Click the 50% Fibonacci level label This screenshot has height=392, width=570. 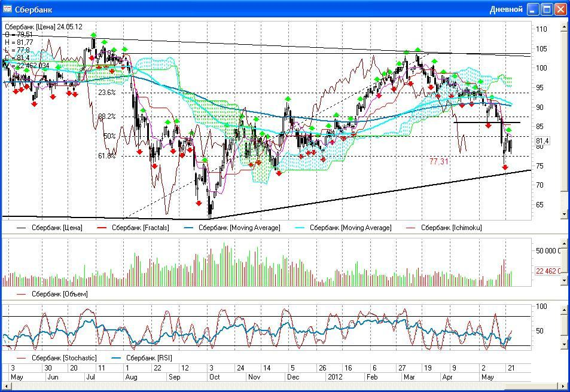click(x=109, y=136)
